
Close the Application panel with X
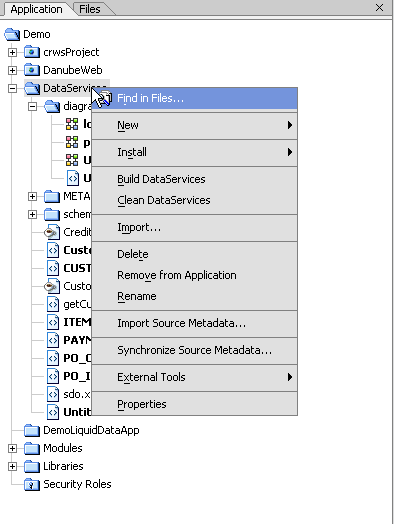click(379, 8)
